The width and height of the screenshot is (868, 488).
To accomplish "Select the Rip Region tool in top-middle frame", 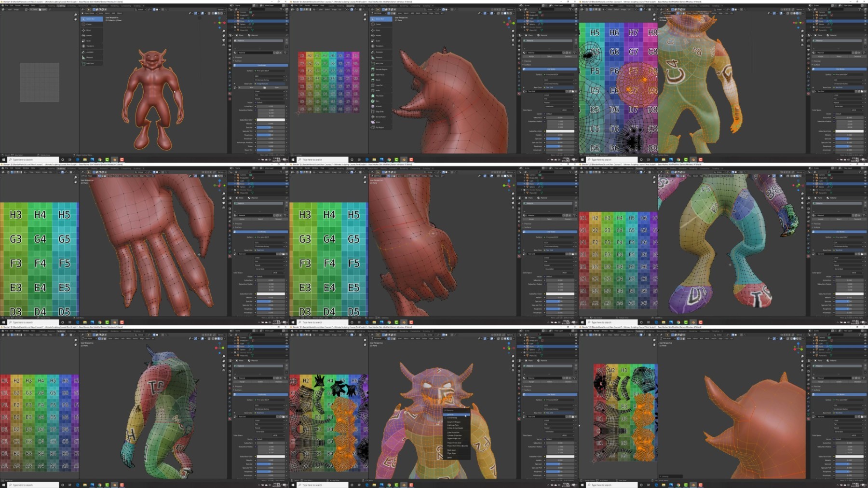I will 381,127.
